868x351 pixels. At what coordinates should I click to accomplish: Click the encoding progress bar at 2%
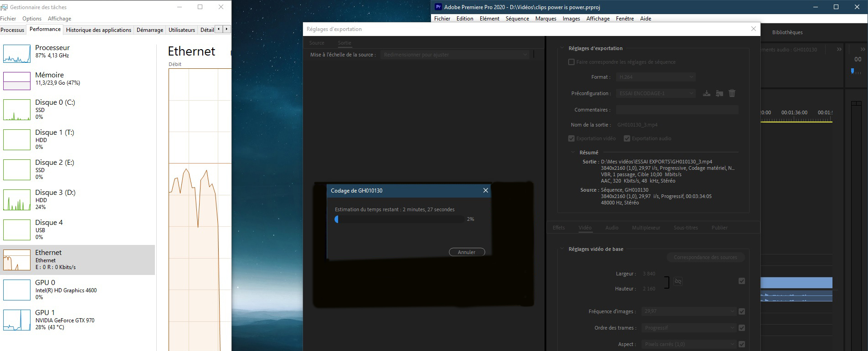pos(399,219)
